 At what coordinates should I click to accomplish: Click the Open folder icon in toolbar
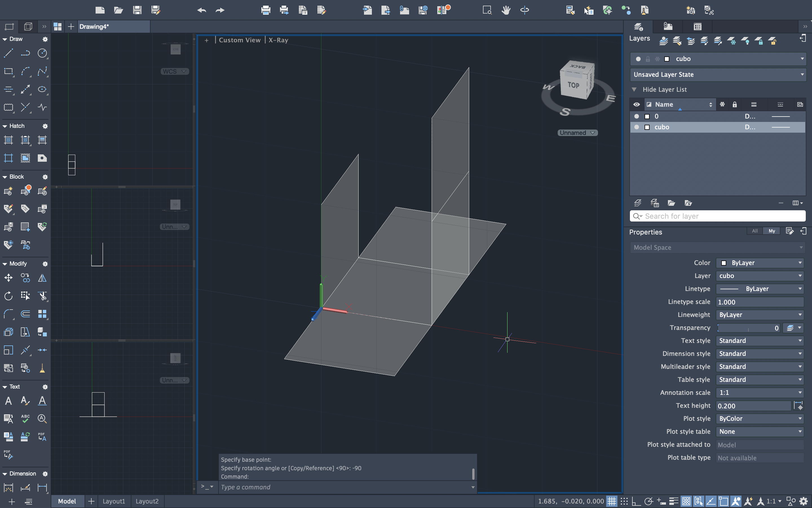[118, 10]
